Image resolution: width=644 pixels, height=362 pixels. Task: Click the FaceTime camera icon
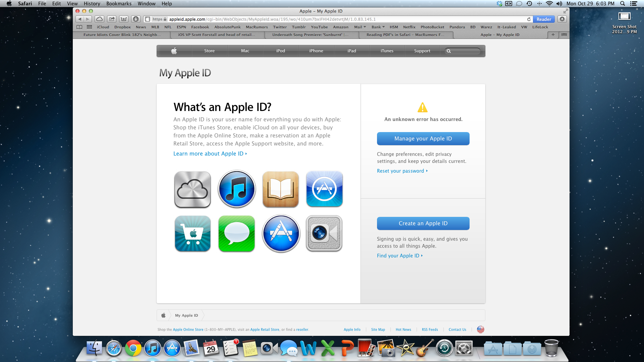[x=324, y=233]
